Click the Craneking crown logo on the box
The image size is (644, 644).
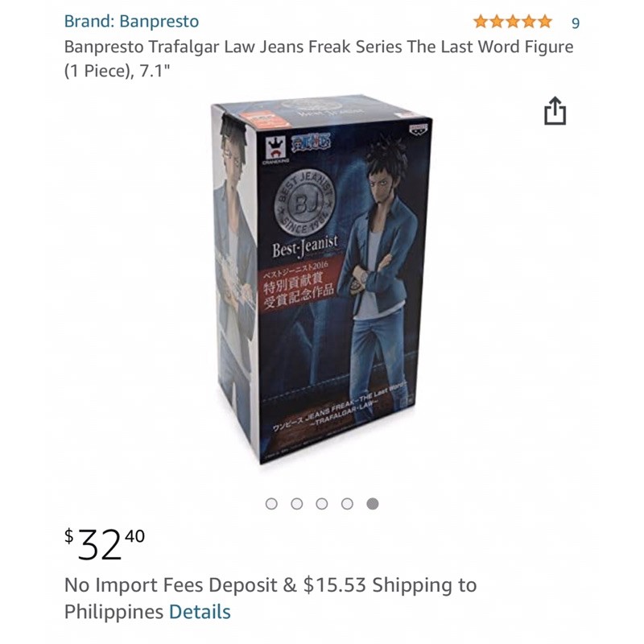275,151
